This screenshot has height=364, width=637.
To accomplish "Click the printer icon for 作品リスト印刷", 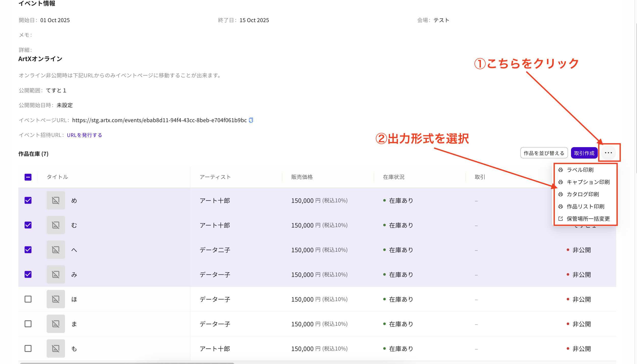I will pos(561,206).
